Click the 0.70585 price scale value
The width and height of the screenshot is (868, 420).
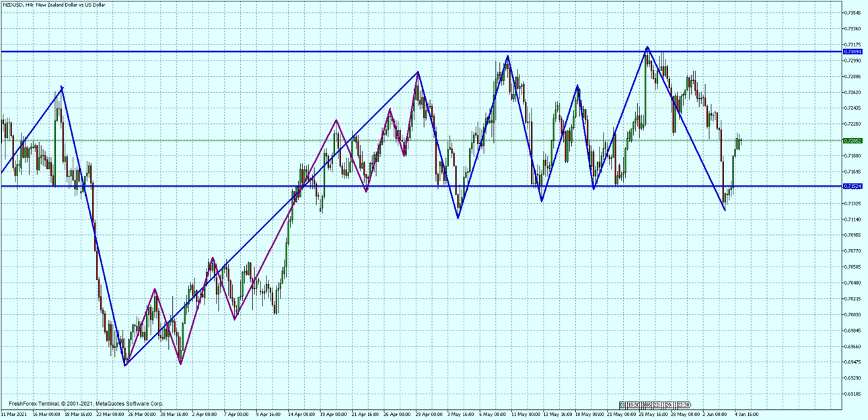[x=853, y=267]
